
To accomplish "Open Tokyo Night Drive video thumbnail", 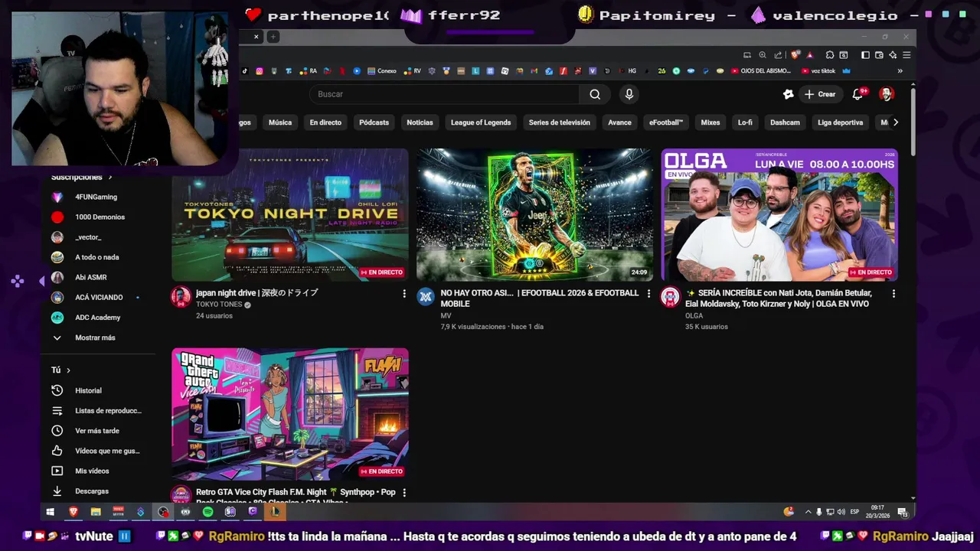I will pyautogui.click(x=290, y=215).
